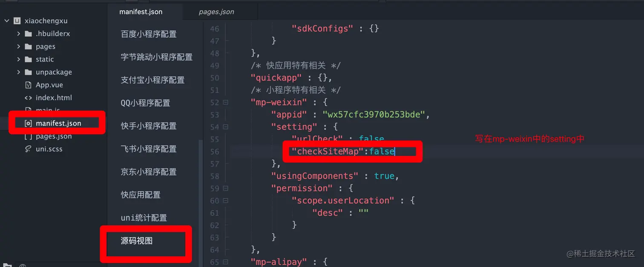Fold the mp-weixin block at line 52
The image size is (644, 267).
(225, 103)
